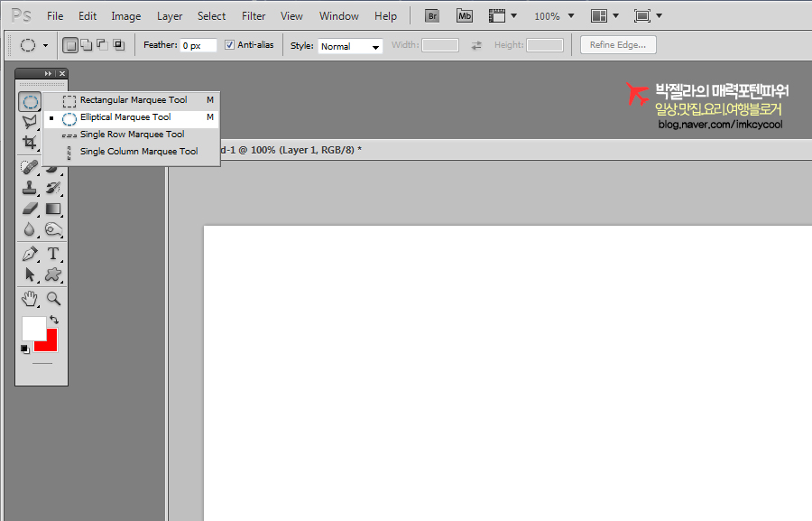Open the 100% zoom level dropdown
812x521 pixels.
coord(552,16)
